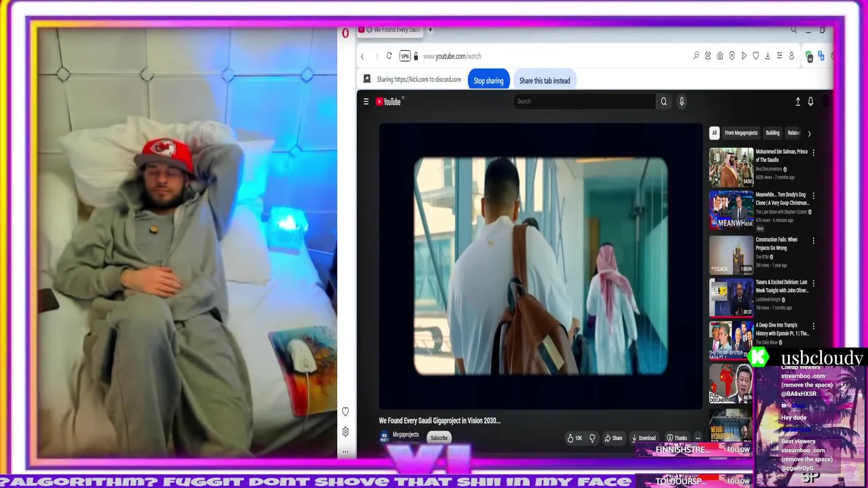Open 'A Deep Dive Into Trump's' video
Viewport: 868px width, 488px height.
731,341
